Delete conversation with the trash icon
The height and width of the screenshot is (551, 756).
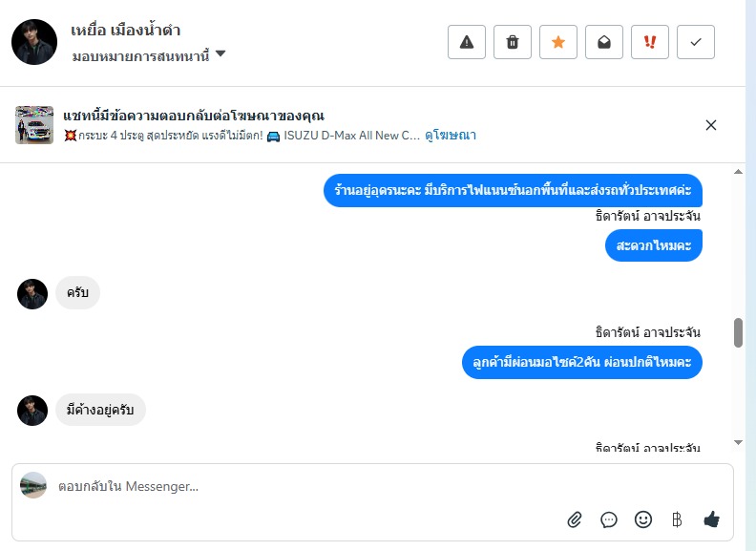pyautogui.click(x=513, y=42)
